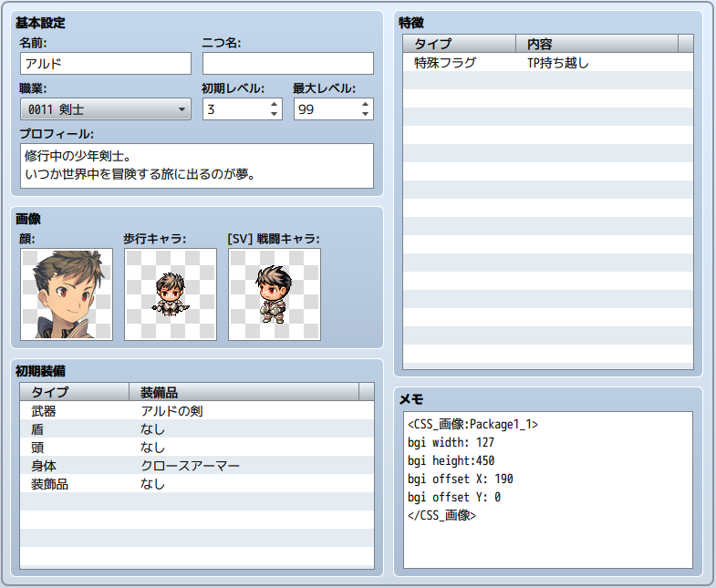Click the </CSS_画像> closing tag line

tap(441, 515)
